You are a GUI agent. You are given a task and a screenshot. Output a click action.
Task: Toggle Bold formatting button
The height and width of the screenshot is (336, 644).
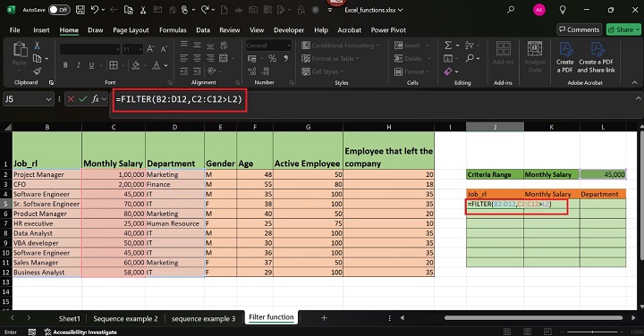tap(65, 65)
